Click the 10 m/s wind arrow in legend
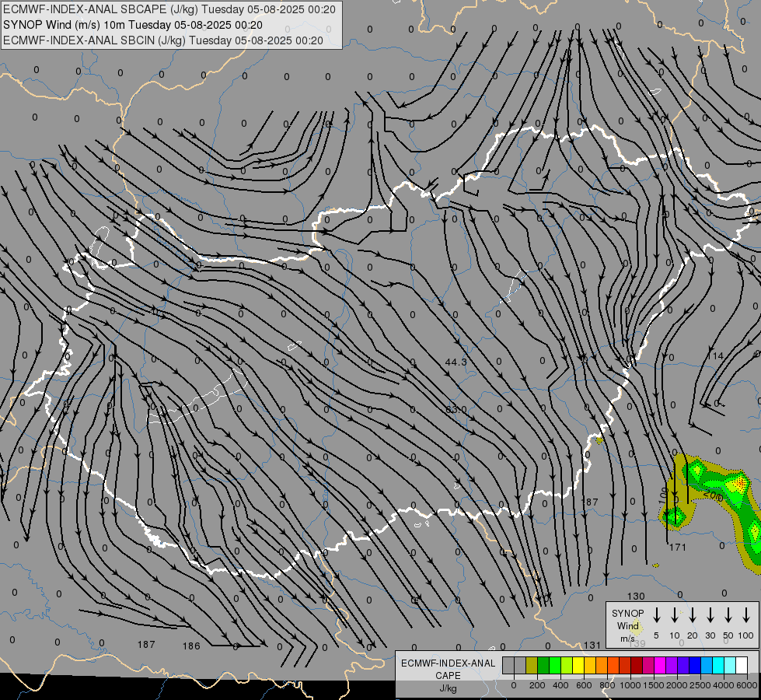Image resolution: width=761 pixels, height=700 pixels. [675, 614]
